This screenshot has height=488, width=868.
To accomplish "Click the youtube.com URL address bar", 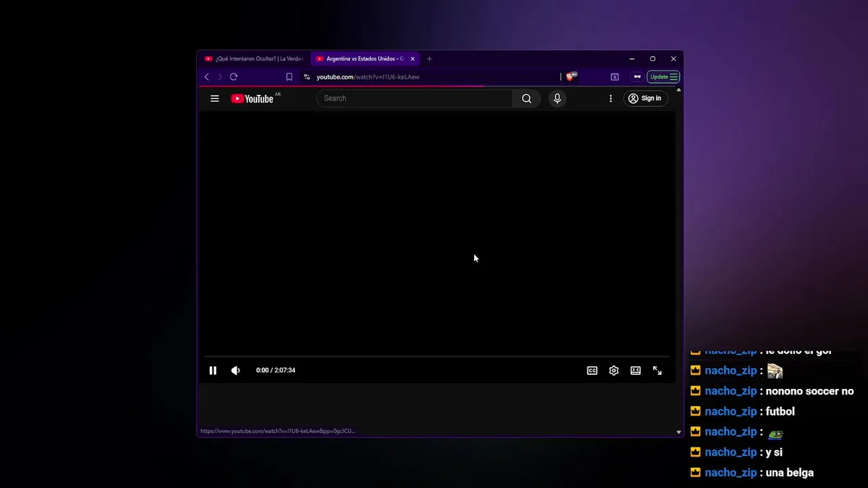I will pos(368,77).
